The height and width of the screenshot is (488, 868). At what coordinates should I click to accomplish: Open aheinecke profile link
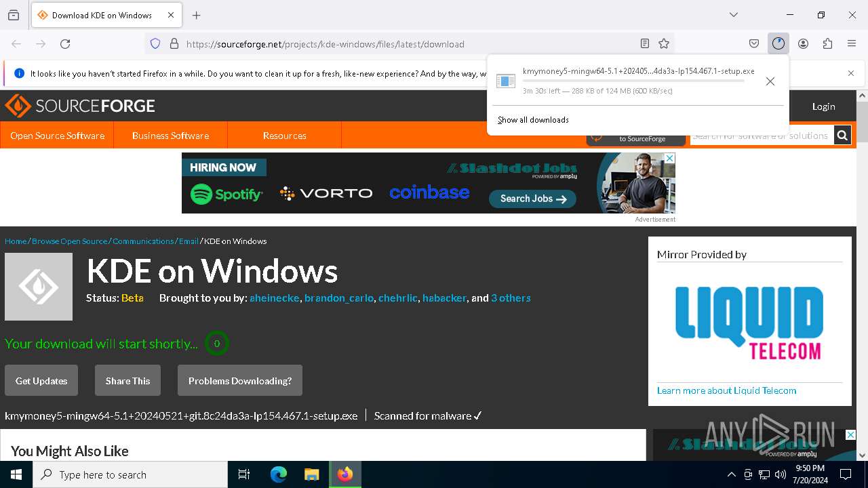coord(275,298)
